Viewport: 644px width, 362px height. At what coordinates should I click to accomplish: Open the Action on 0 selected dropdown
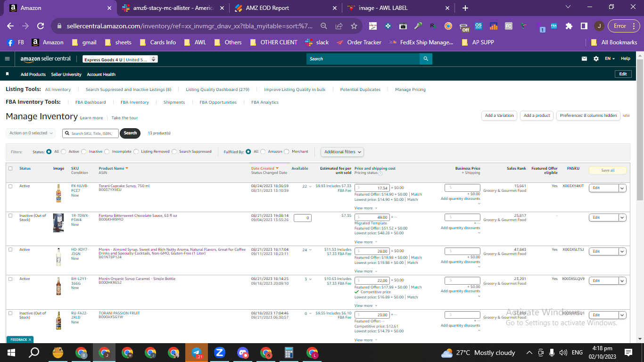[31, 133]
